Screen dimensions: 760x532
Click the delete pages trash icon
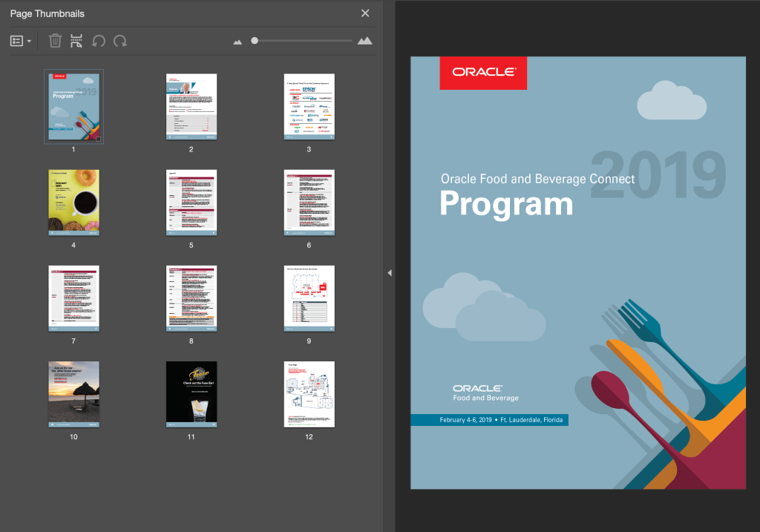(x=55, y=41)
